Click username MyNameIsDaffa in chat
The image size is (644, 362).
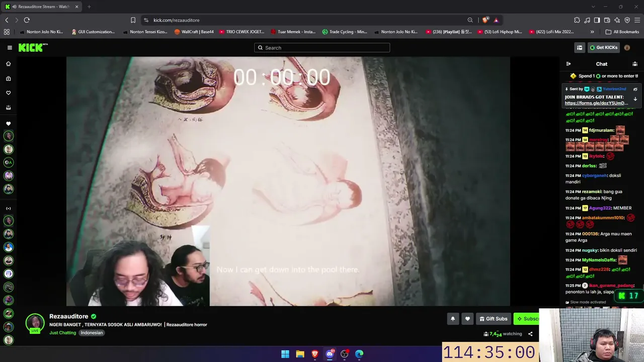click(599, 260)
